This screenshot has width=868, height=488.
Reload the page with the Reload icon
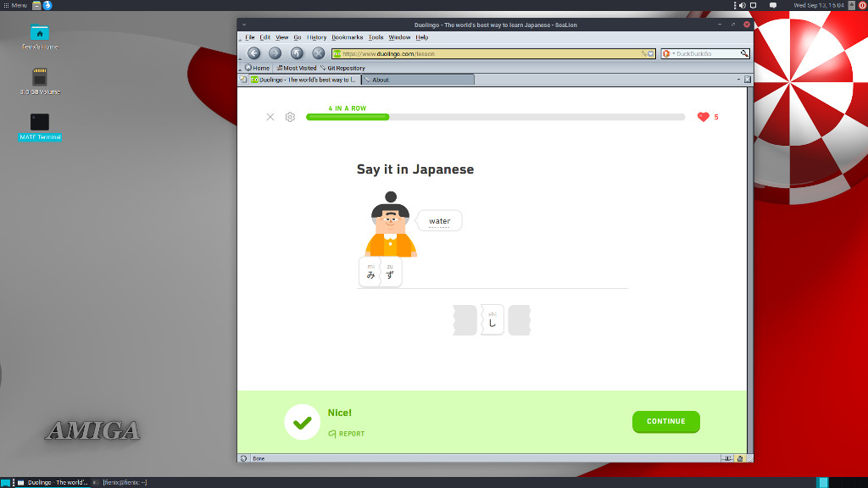click(297, 53)
